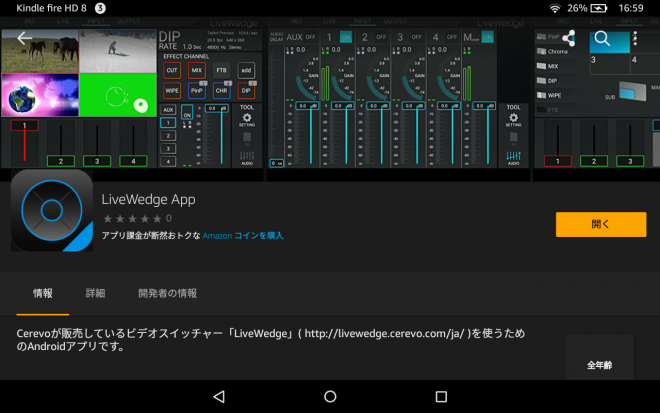Tap the 26% battery percentage

[x=577, y=8]
